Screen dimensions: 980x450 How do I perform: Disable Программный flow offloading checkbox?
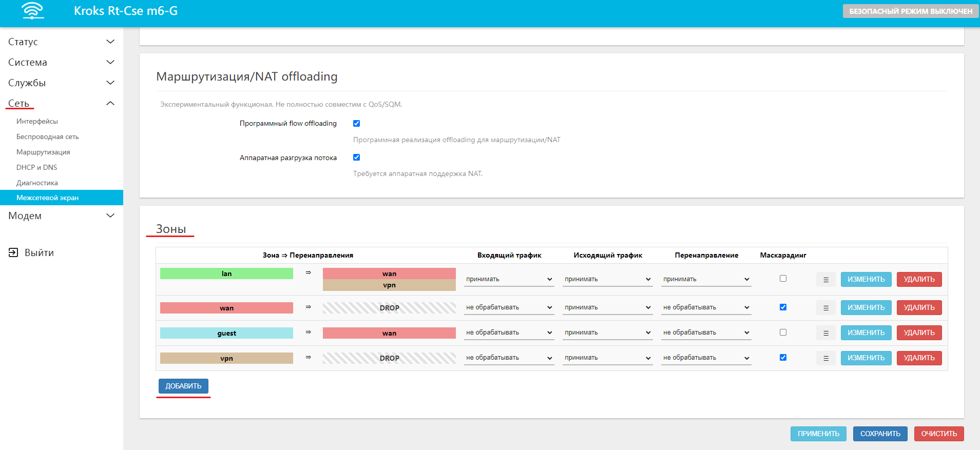click(x=356, y=124)
